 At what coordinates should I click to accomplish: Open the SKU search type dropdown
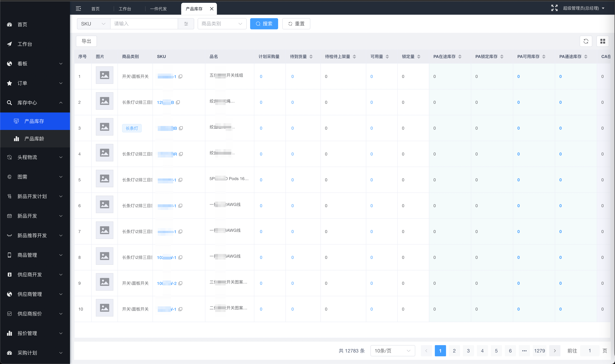[93, 24]
